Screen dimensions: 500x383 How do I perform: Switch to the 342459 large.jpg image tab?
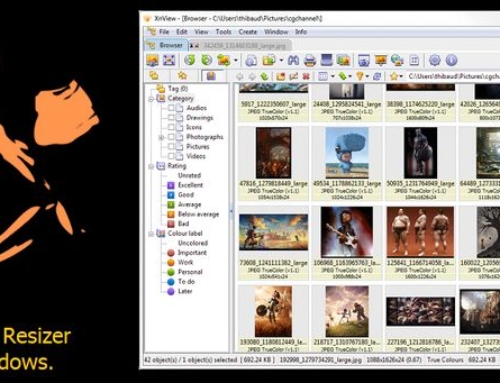click(x=240, y=45)
